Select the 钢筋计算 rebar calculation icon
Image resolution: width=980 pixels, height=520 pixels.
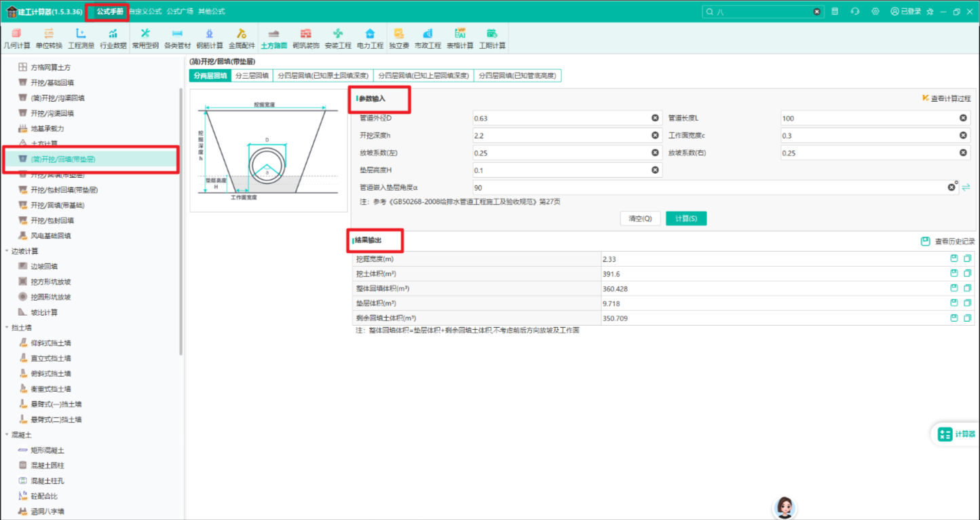[210, 39]
